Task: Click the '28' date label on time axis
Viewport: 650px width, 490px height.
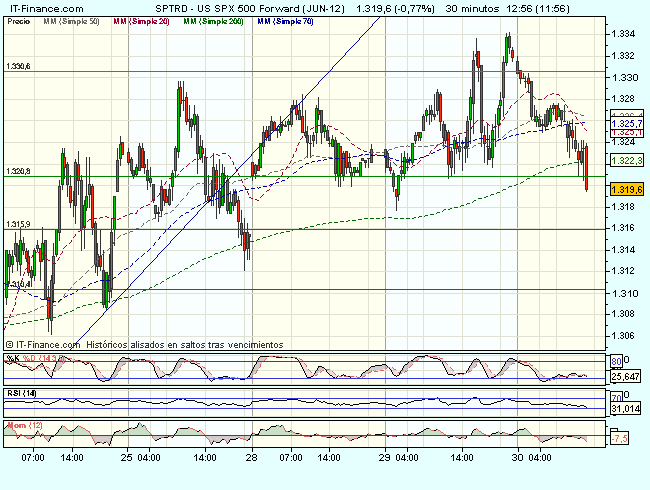Action: point(251,458)
